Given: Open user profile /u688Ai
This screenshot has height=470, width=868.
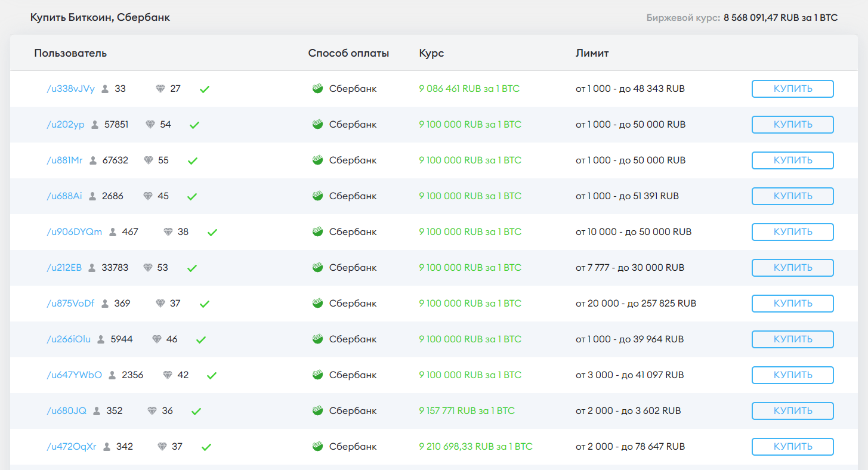Looking at the screenshot, I should tap(64, 196).
